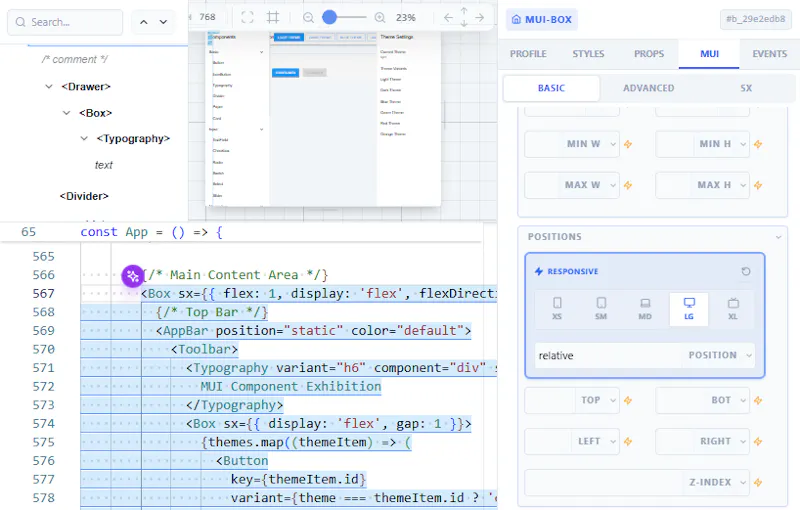Open the MAX H unit dropdown
The width and height of the screenshot is (800, 510).
[x=743, y=185]
